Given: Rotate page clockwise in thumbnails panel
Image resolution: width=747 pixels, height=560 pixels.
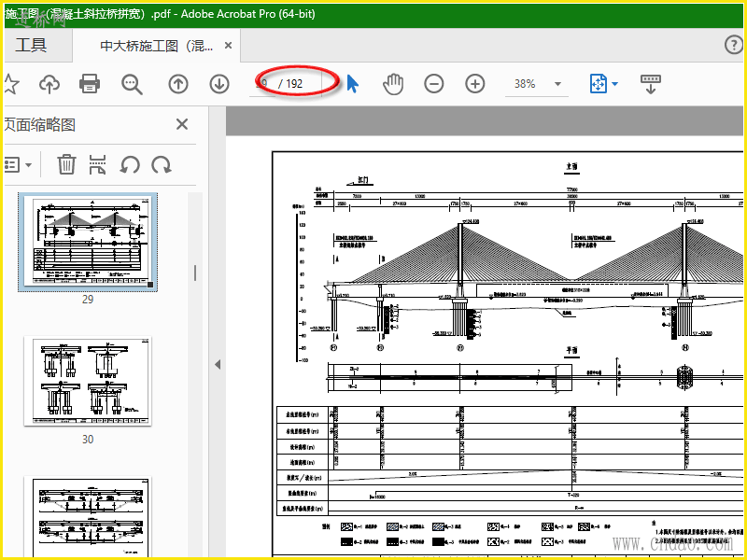Looking at the screenshot, I should coord(162,165).
